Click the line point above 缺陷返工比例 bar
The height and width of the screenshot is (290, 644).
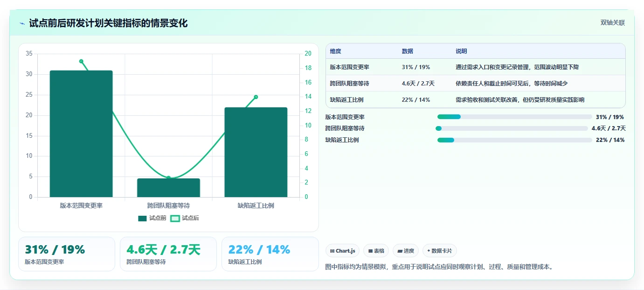pos(256,97)
